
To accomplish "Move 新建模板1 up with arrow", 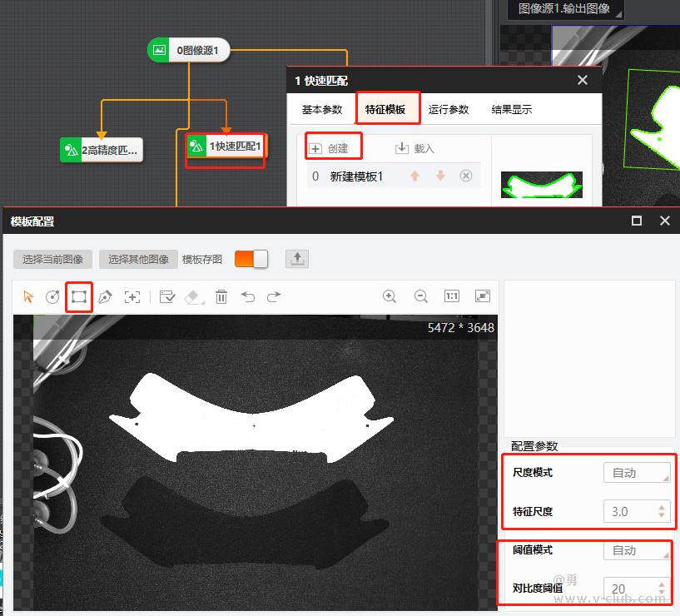I will pyautogui.click(x=414, y=176).
